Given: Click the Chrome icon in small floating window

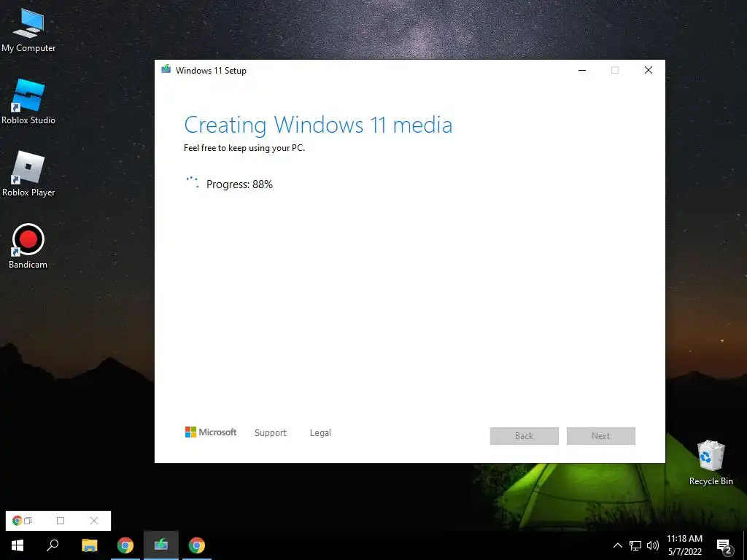Looking at the screenshot, I should tap(18, 521).
